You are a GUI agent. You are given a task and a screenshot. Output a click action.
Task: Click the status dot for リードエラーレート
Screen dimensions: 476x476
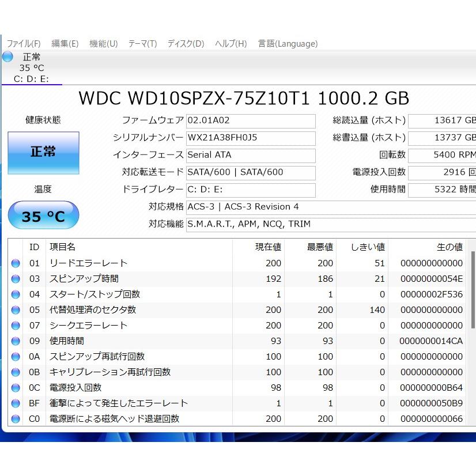16,263
